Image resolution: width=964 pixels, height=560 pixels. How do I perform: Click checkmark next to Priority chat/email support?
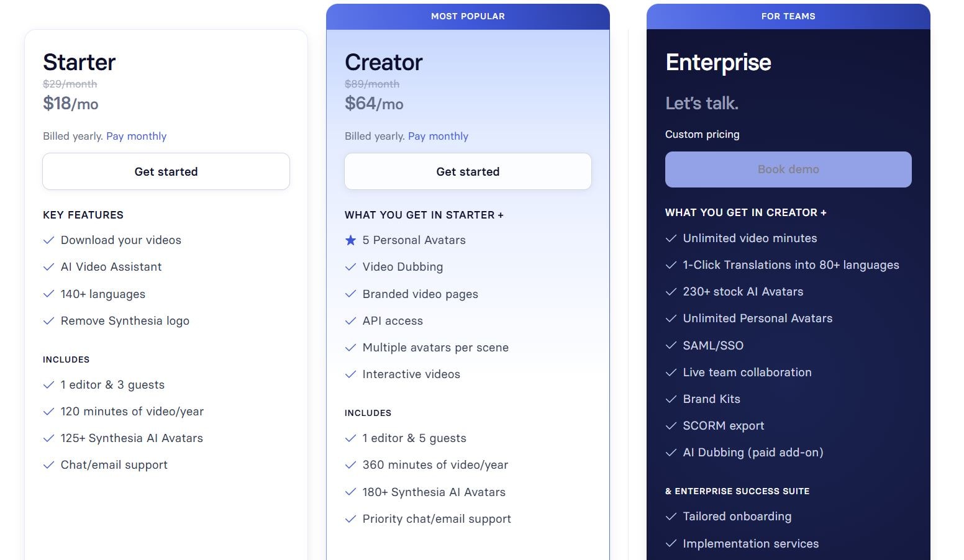350,519
